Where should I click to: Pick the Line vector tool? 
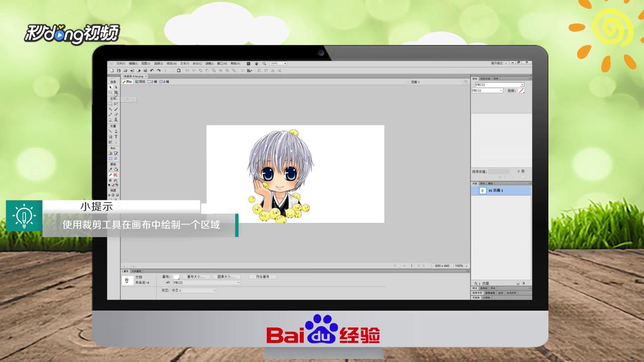click(110, 131)
